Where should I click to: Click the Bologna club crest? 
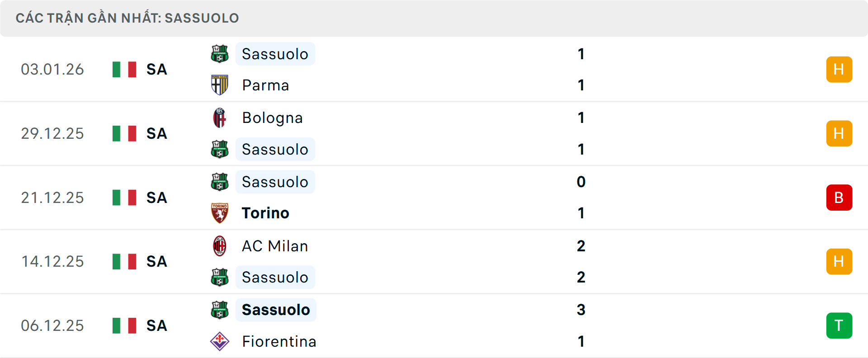pos(219,118)
